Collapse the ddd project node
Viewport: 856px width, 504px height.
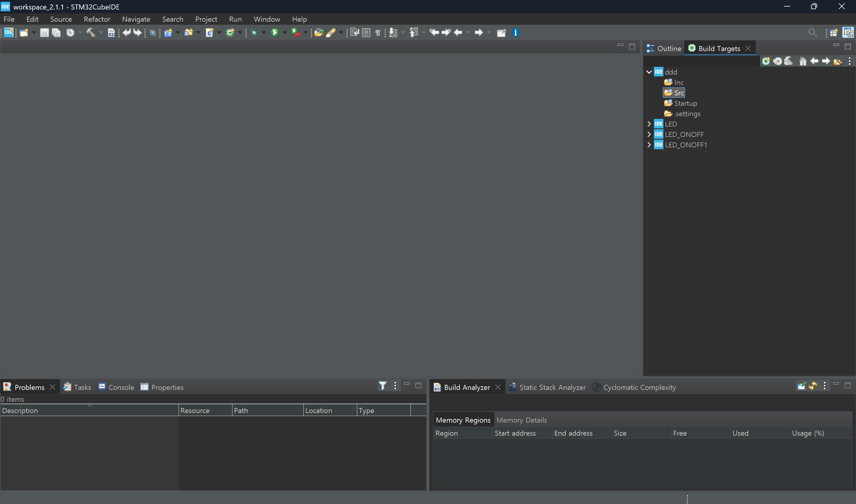point(649,72)
